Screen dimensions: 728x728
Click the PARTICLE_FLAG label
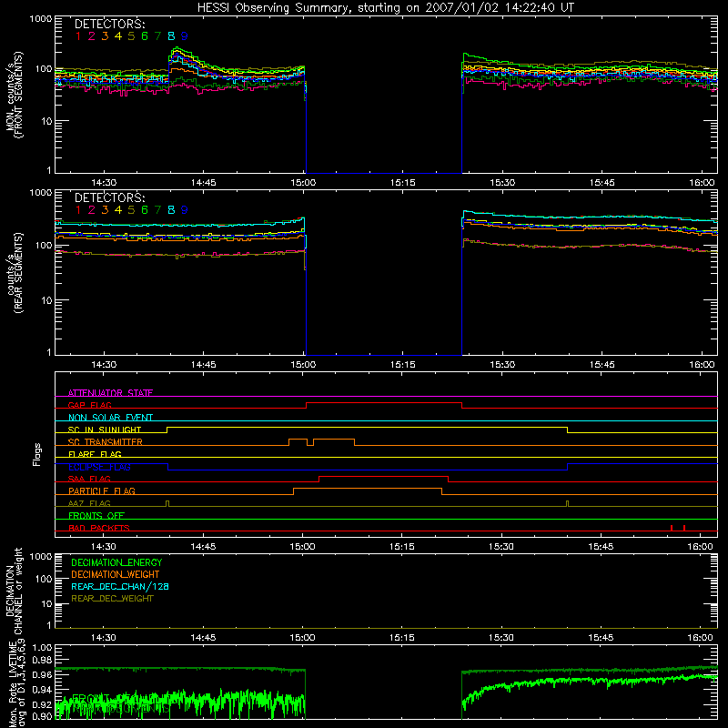click(x=102, y=490)
